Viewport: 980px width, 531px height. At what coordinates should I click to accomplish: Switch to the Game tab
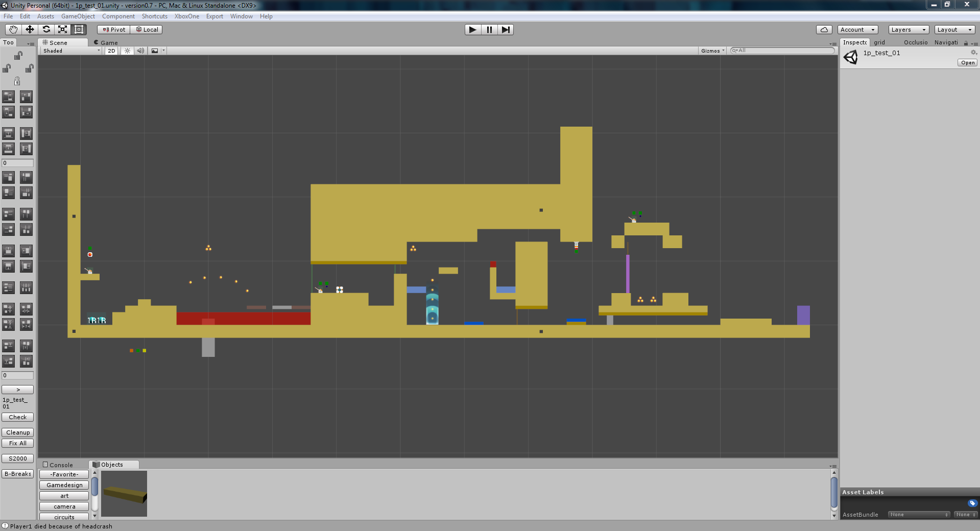(106, 43)
